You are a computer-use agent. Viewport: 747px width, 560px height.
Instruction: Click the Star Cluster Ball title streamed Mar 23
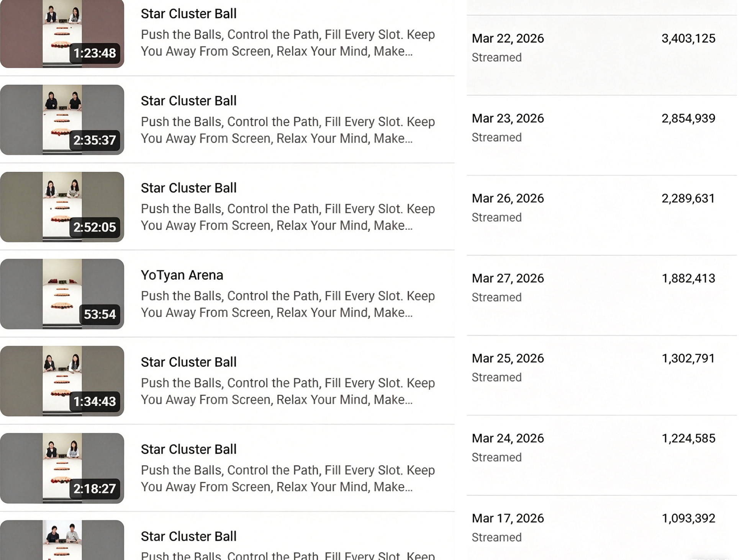pos(188,101)
